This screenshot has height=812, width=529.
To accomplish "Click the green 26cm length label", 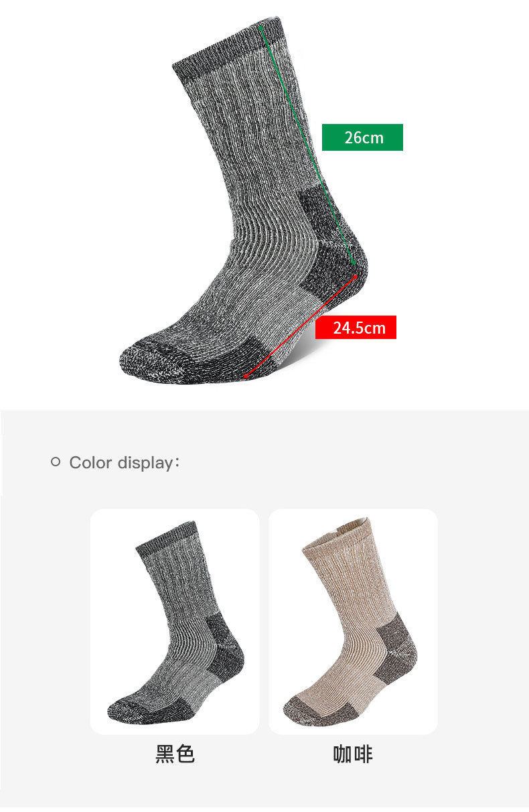I will [x=362, y=137].
